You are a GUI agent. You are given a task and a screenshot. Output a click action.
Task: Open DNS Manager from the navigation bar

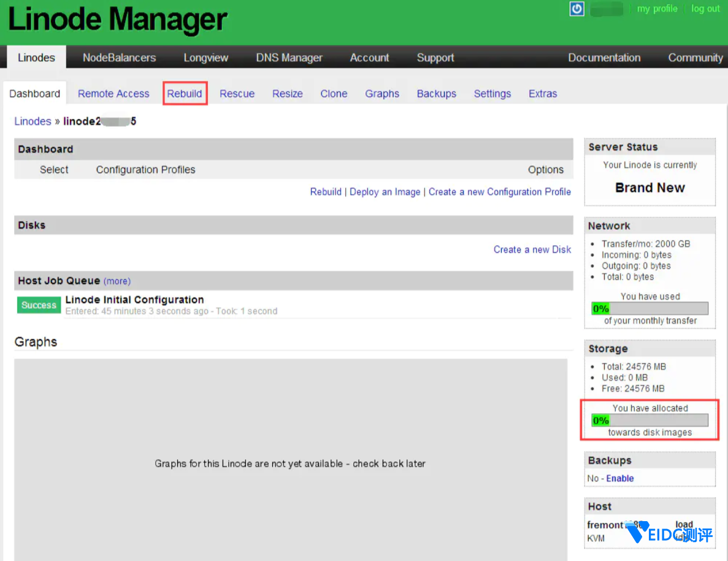pyautogui.click(x=289, y=58)
